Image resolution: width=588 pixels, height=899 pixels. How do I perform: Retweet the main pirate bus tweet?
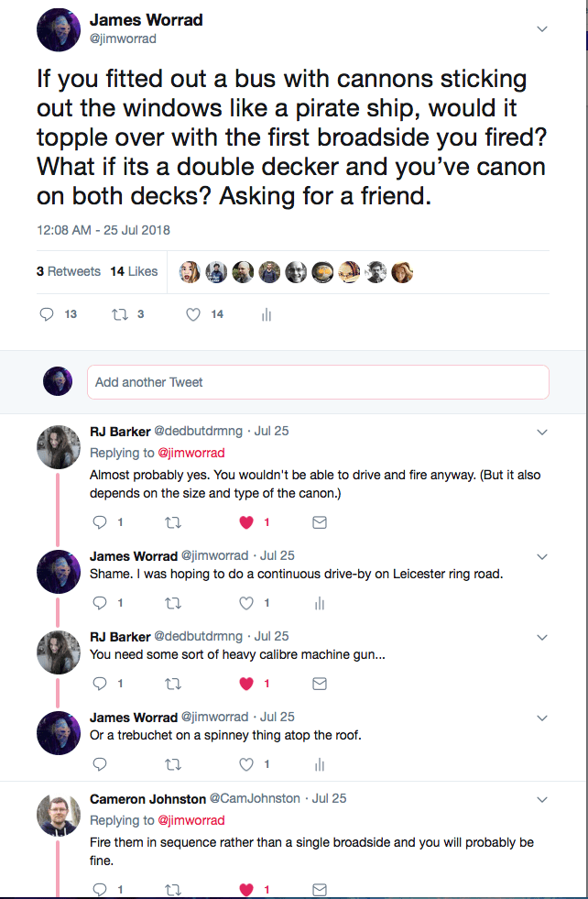click(120, 314)
